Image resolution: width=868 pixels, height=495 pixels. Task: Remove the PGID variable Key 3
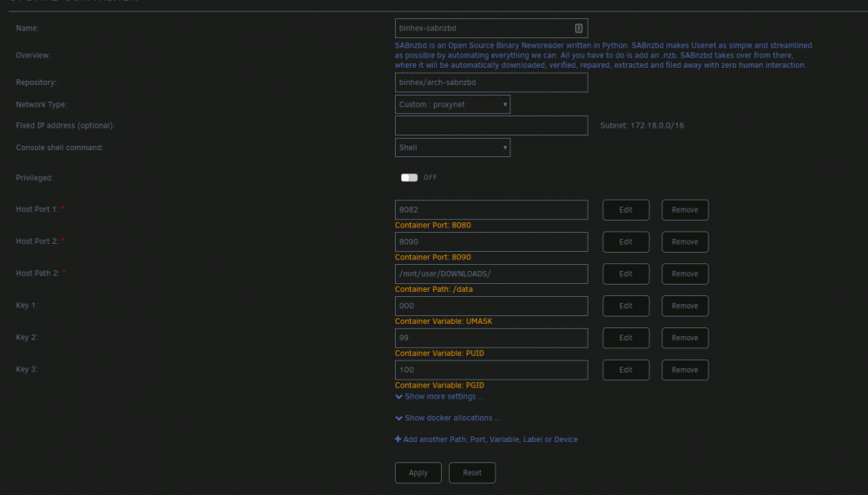[685, 370]
